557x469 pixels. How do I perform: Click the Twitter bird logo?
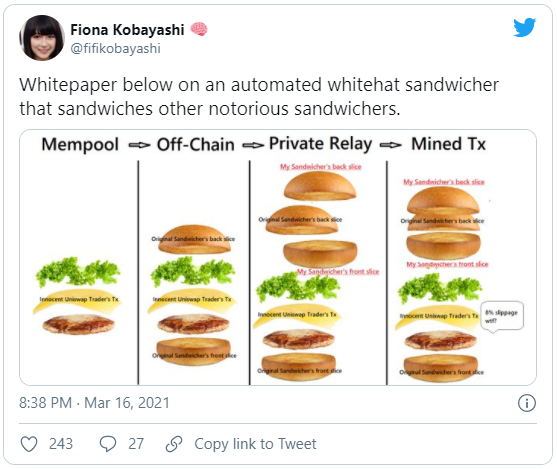pos(524,27)
